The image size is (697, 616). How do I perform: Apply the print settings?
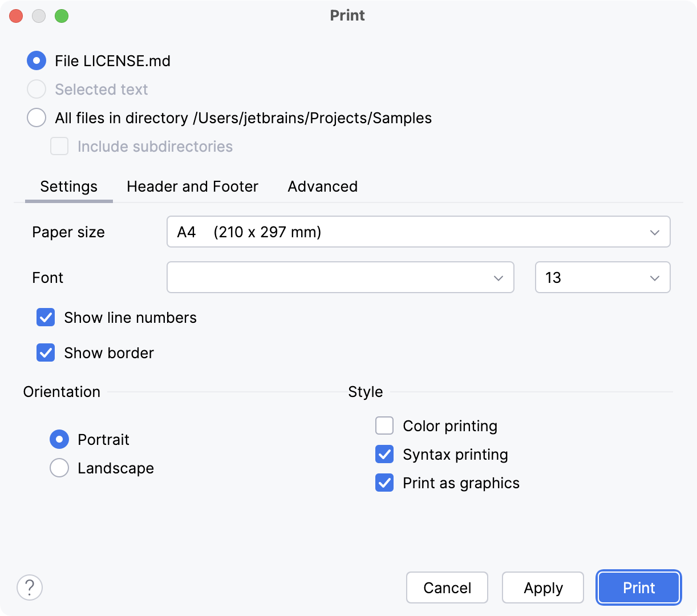[542, 587]
